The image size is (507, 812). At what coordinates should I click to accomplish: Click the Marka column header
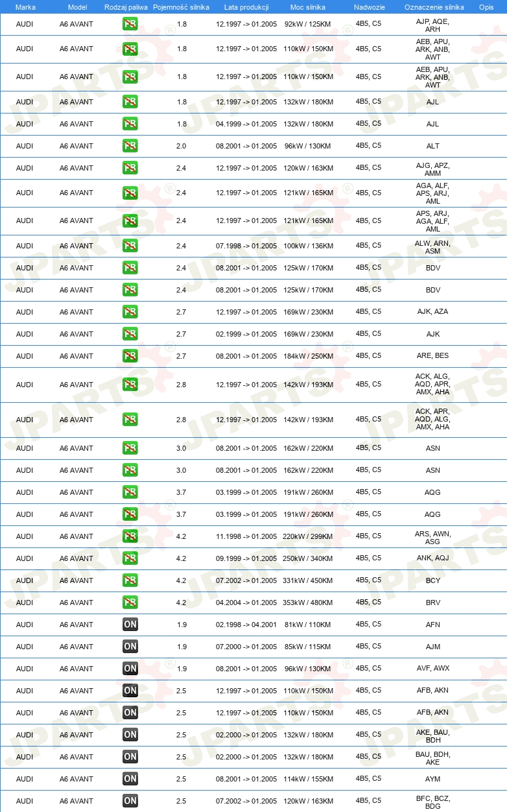(25, 6)
